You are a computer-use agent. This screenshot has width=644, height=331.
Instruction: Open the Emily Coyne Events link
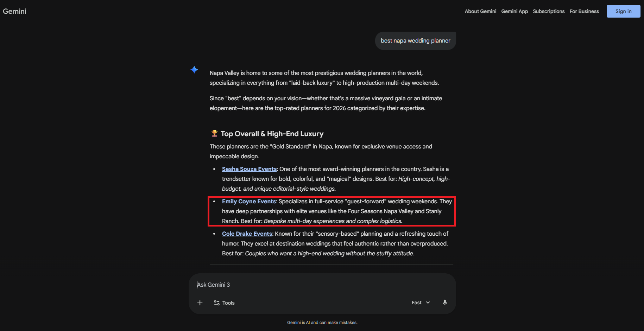click(x=249, y=201)
